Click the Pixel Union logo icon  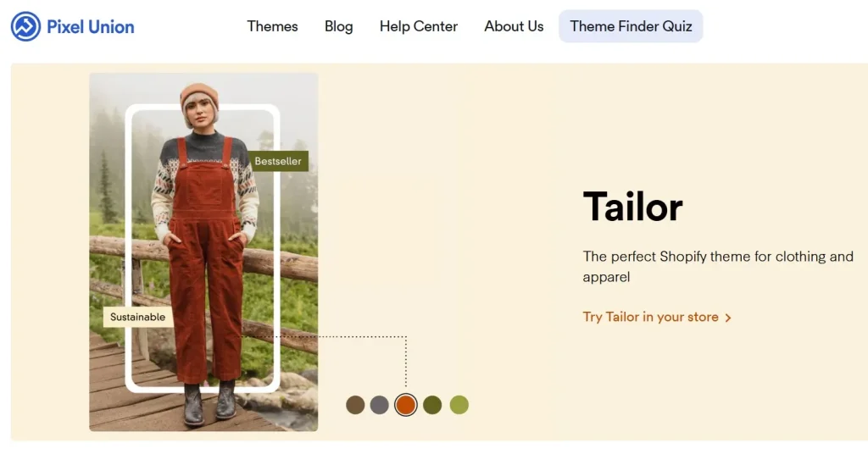click(x=25, y=26)
